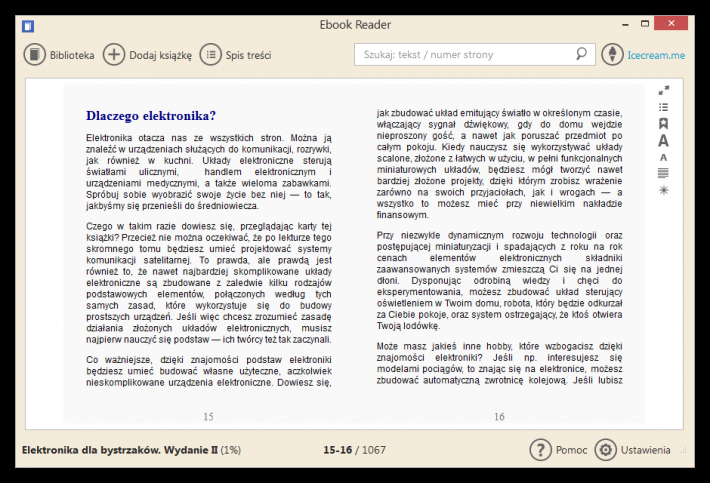
Task: Click the Pomoc question mark icon
Action: coord(540,450)
